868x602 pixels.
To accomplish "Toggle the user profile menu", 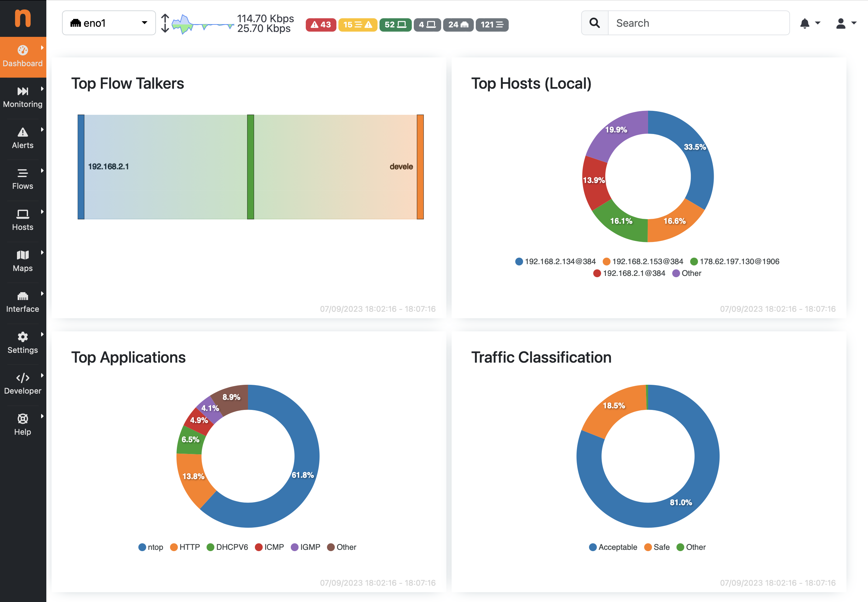I will (844, 23).
